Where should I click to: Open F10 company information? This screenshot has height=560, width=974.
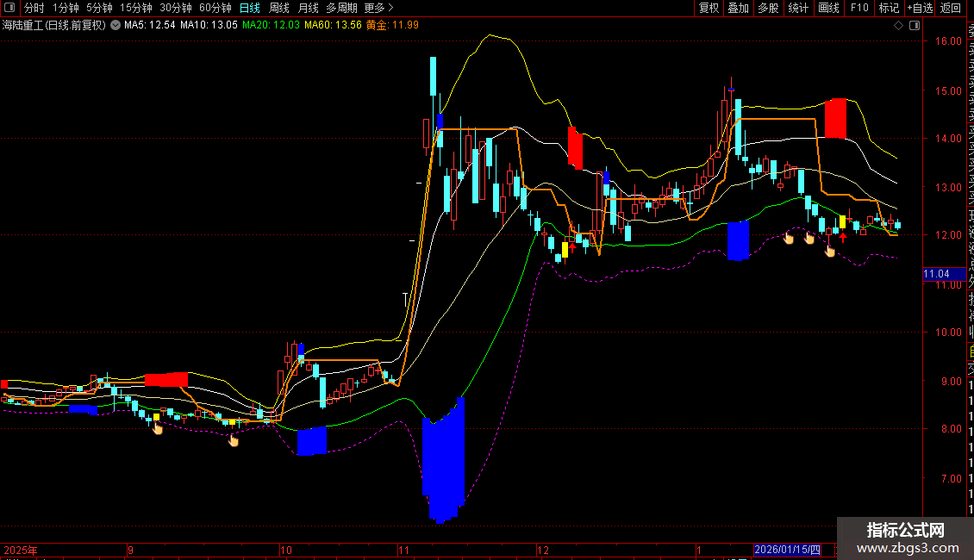859,8
